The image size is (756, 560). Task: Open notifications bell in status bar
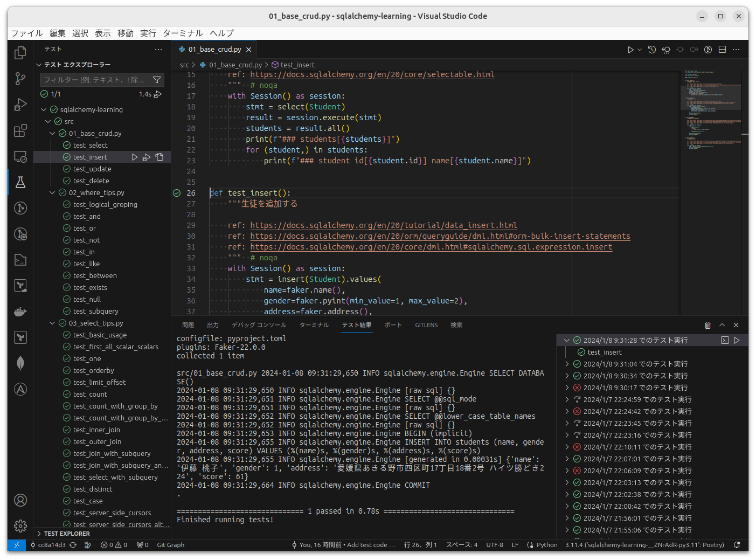[x=737, y=545]
